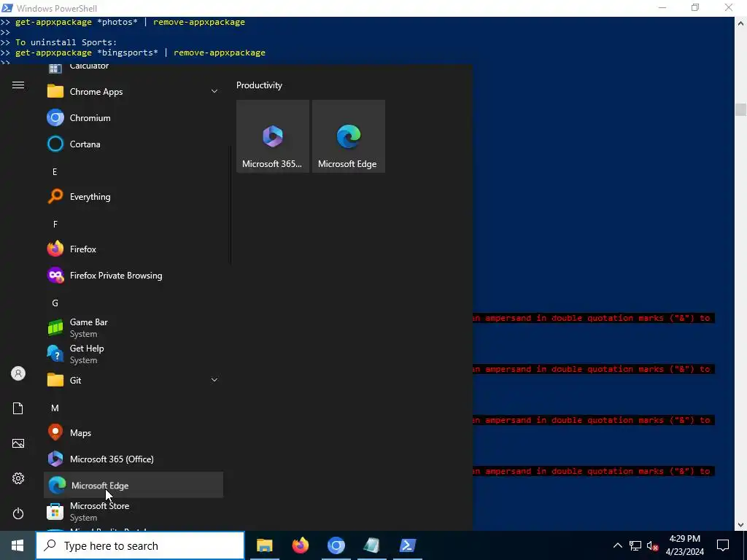Open File Explorer from the taskbar
Screen dimensions: 747x560
click(x=264, y=545)
